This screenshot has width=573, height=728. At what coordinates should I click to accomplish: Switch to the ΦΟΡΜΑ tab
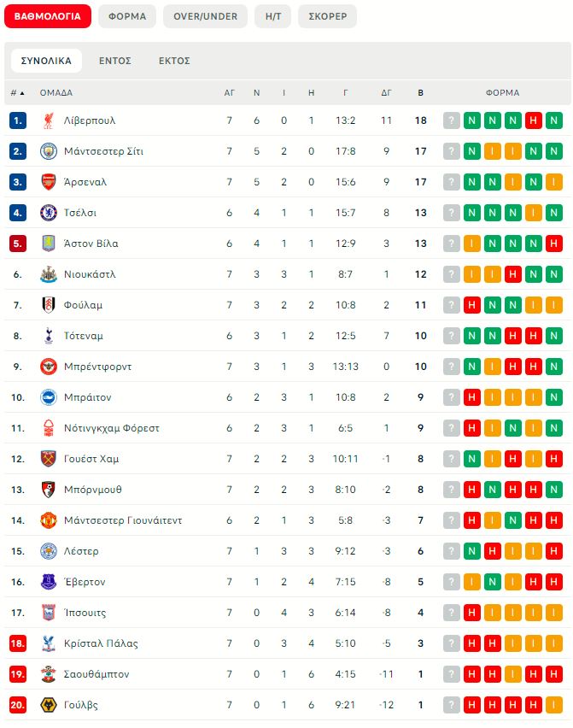127,16
